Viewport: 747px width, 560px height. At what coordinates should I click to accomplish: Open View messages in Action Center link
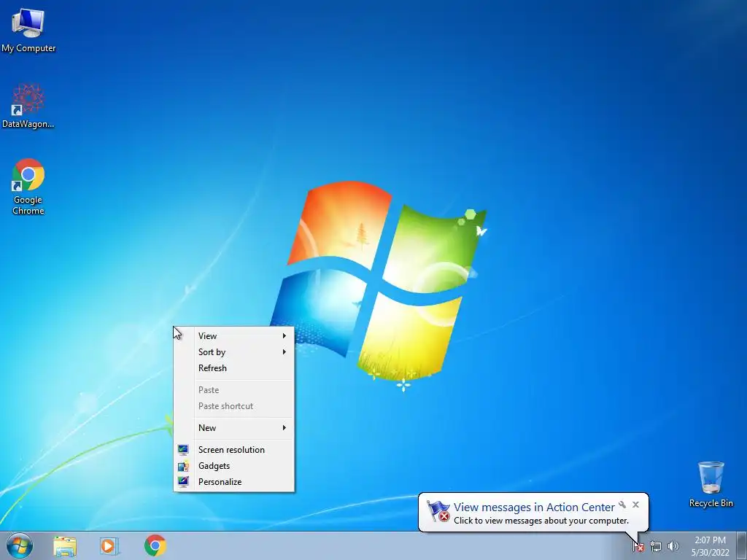534,507
